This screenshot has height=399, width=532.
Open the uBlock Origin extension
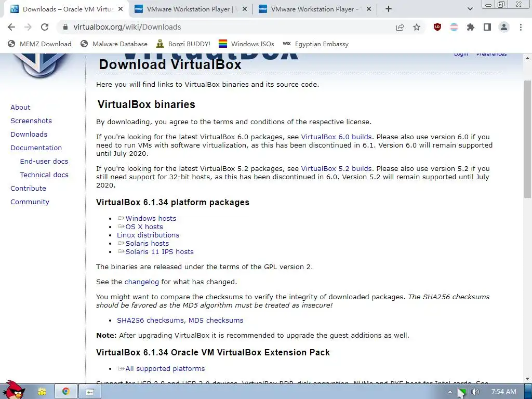point(437,27)
